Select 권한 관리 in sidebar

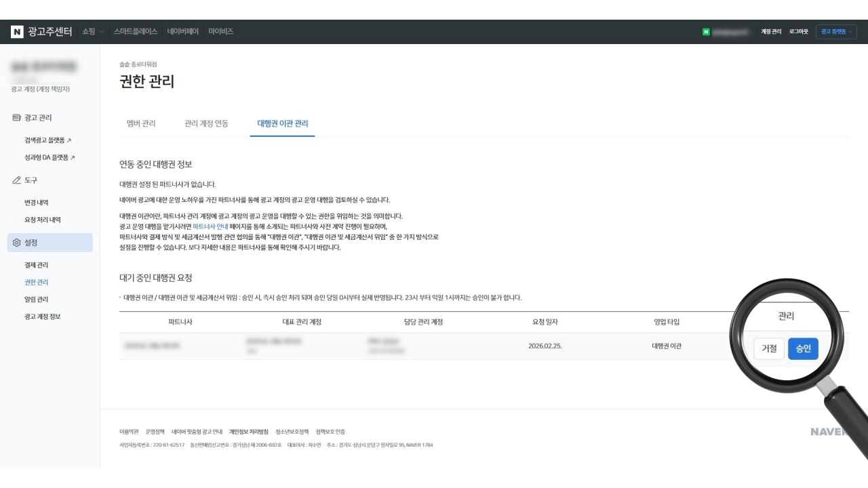pos(36,282)
